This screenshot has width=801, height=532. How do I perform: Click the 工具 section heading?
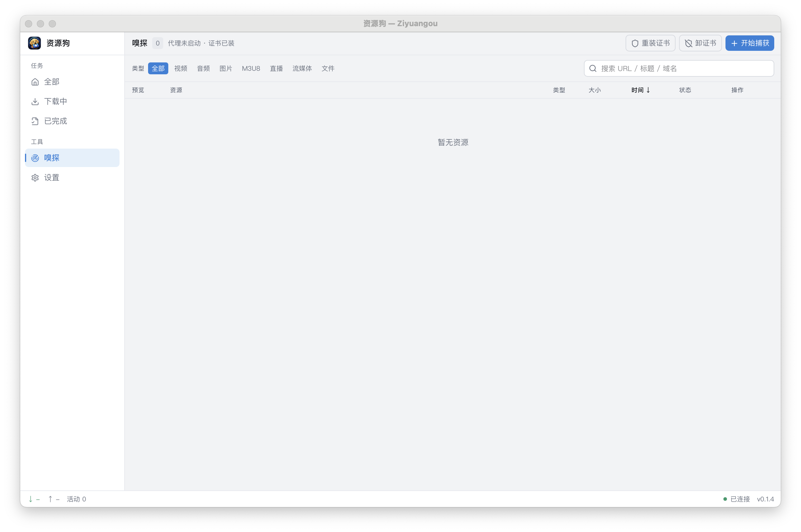[x=37, y=141]
